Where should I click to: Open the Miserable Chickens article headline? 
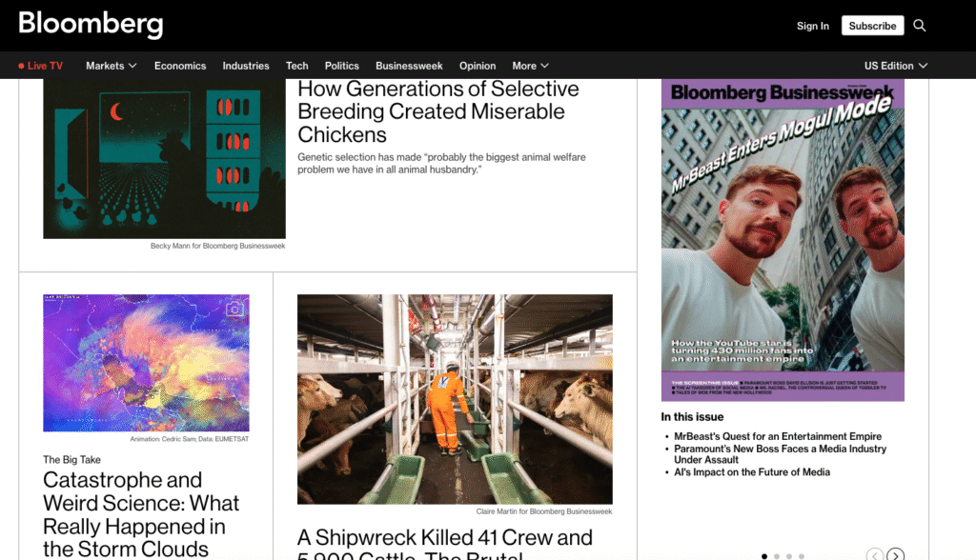point(438,112)
